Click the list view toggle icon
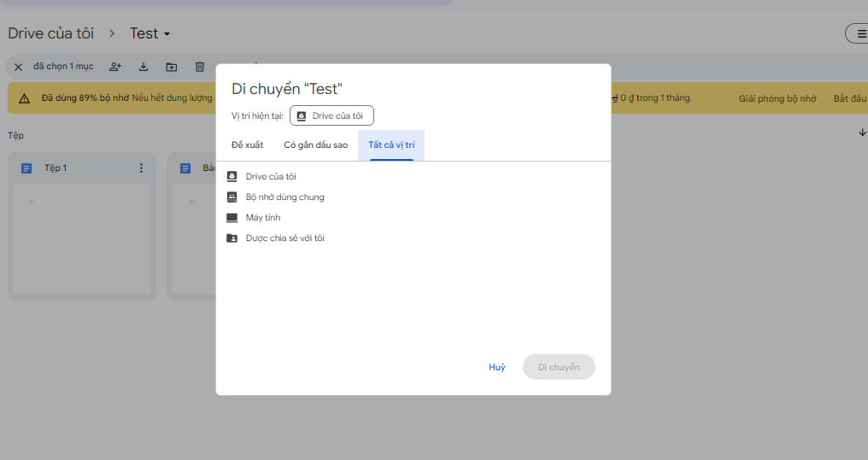The height and width of the screenshot is (460, 868). (x=857, y=33)
